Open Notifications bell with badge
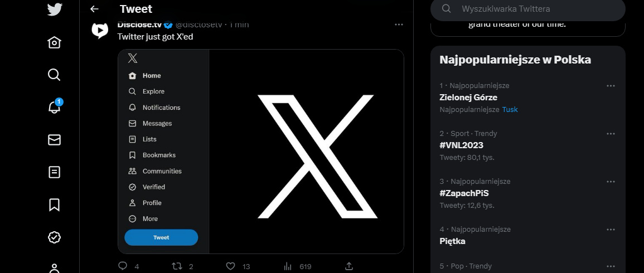 pyautogui.click(x=54, y=107)
